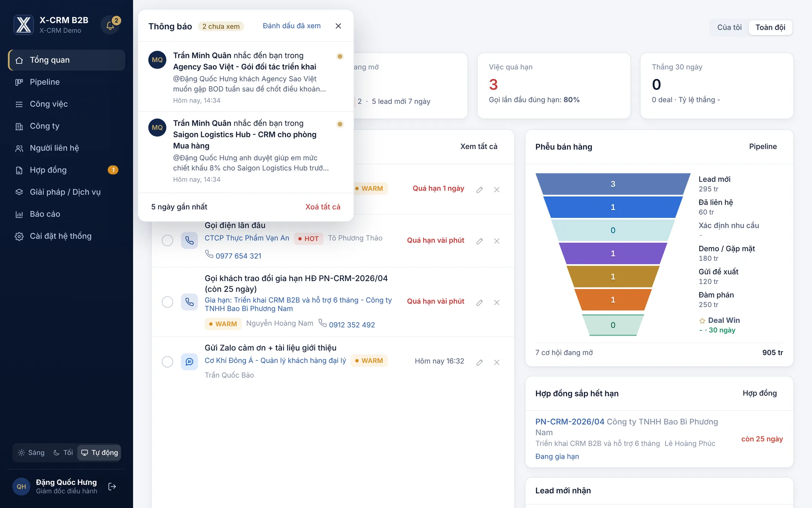The height and width of the screenshot is (508, 812).
Task: Mark Gửi Zalo cảm ơn task as done
Action: pyautogui.click(x=167, y=362)
